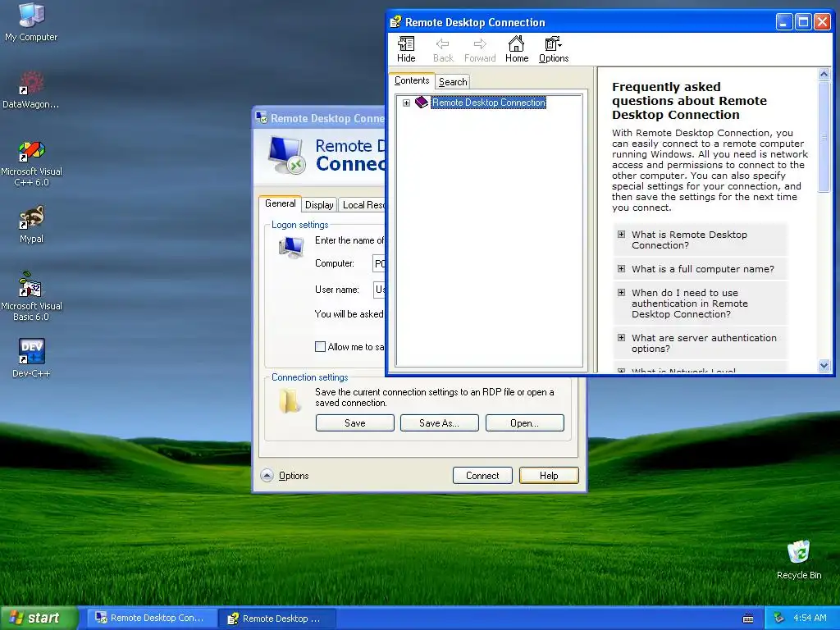Click the 'Logon settings' group label

[x=299, y=225]
